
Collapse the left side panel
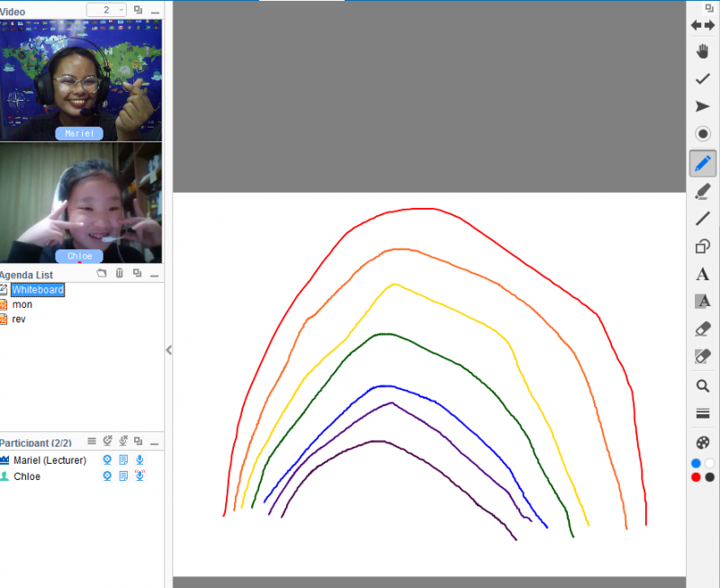tap(168, 350)
